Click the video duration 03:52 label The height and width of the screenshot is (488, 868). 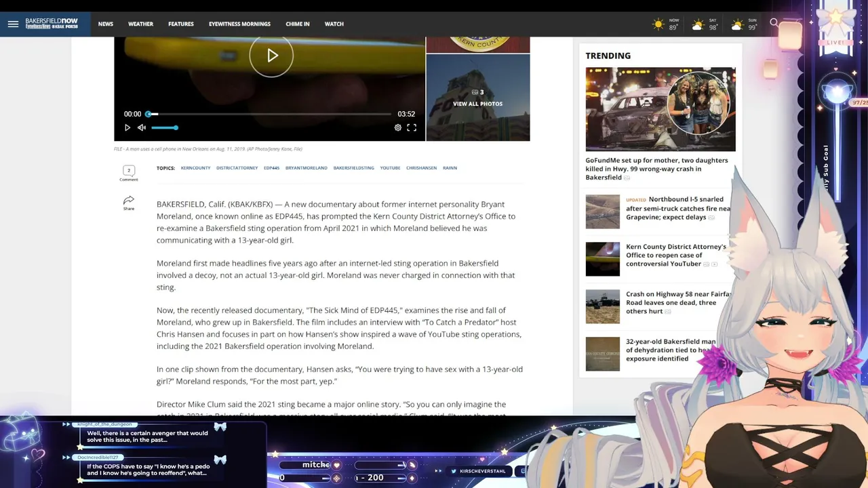(x=406, y=114)
